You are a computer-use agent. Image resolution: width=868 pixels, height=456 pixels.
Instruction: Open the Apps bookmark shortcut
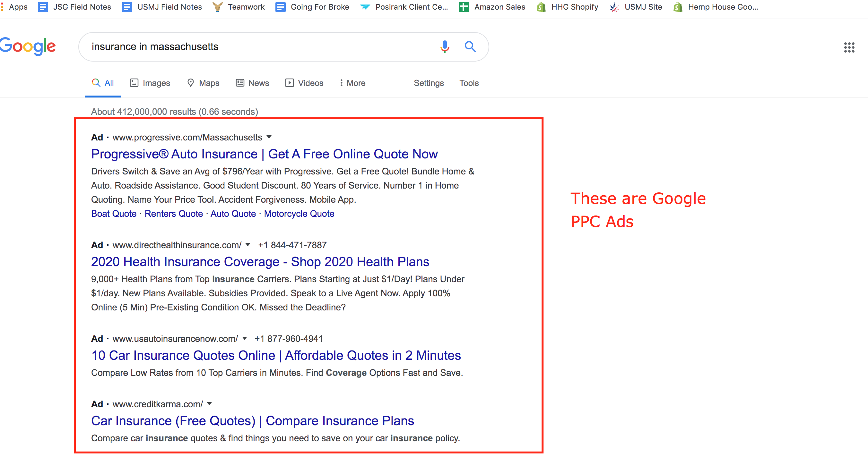pyautogui.click(x=14, y=7)
